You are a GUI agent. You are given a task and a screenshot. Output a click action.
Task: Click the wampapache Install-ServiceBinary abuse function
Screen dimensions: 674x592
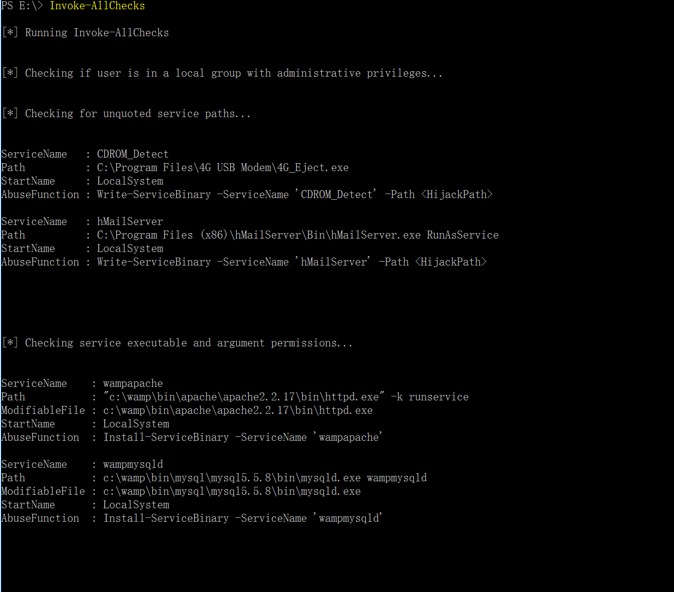point(242,438)
